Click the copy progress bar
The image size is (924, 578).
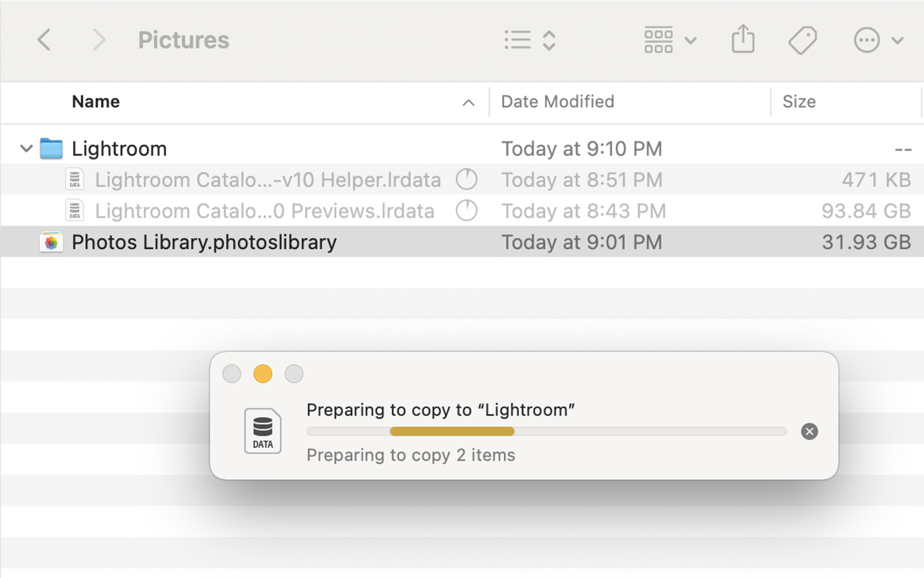(547, 432)
